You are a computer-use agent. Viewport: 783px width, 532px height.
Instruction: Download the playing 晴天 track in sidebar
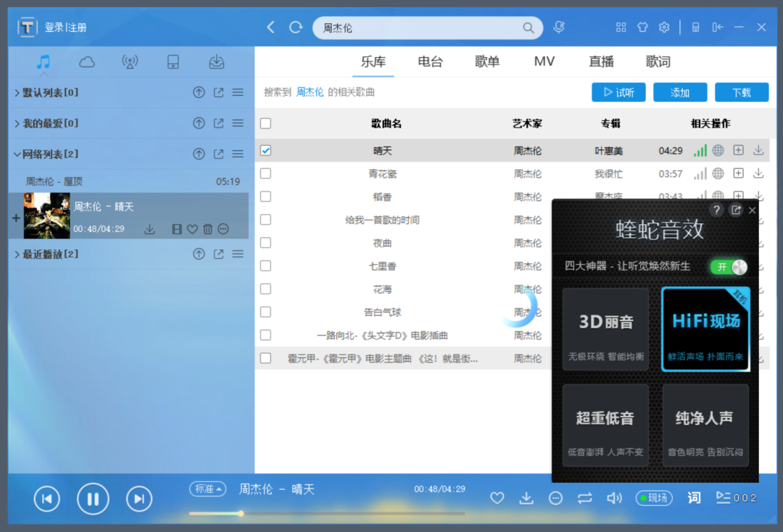pyautogui.click(x=149, y=229)
